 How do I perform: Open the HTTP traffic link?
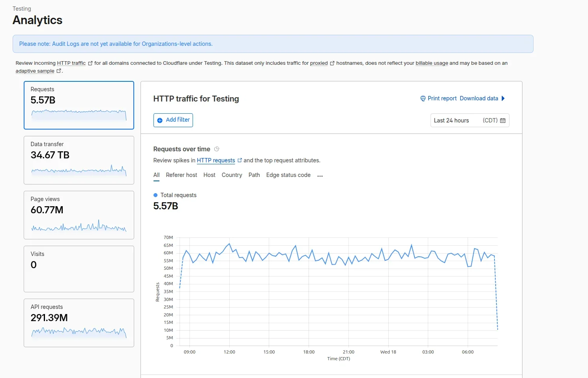tap(71, 63)
